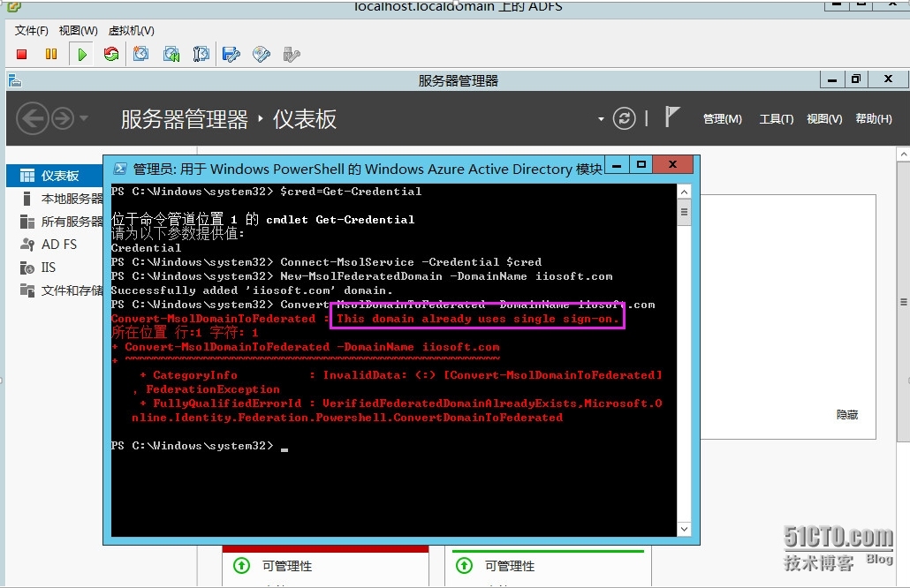This screenshot has height=588, width=910.
Task: Click the PowerShell scrollbar thumb
Action: tap(684, 212)
